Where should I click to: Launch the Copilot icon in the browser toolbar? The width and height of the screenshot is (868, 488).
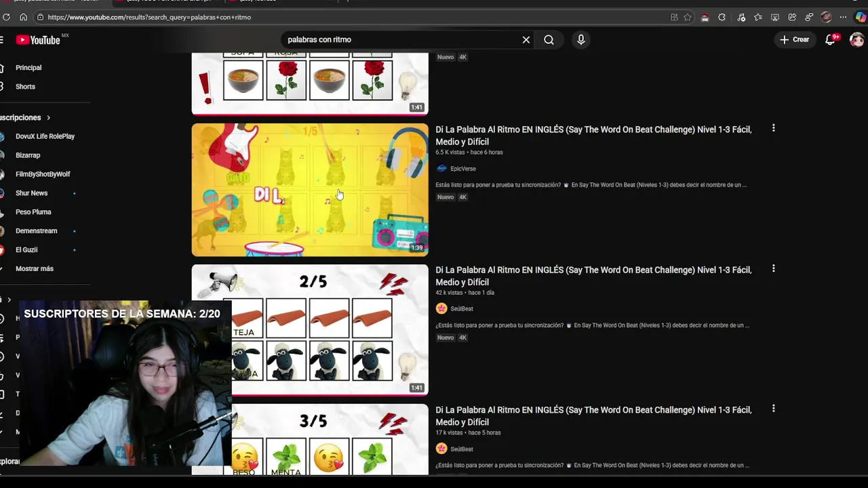coord(860,17)
